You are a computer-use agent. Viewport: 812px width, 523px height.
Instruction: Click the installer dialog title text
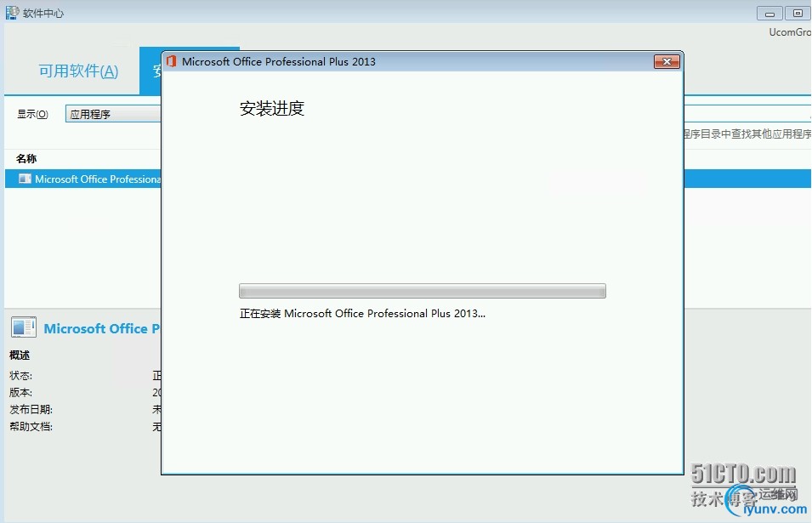pos(279,61)
